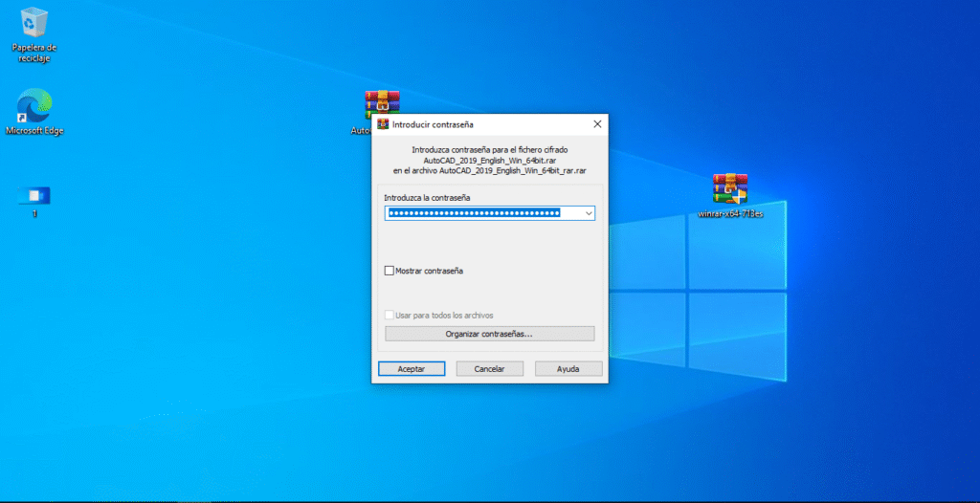Image resolution: width=980 pixels, height=503 pixels.
Task: Confirm password with Aceptar button
Action: pos(412,369)
